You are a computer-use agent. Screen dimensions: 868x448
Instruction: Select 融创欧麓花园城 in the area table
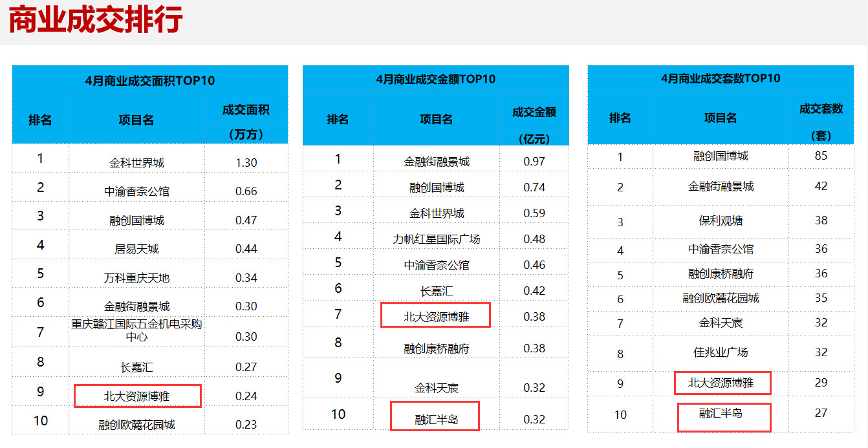point(136,425)
